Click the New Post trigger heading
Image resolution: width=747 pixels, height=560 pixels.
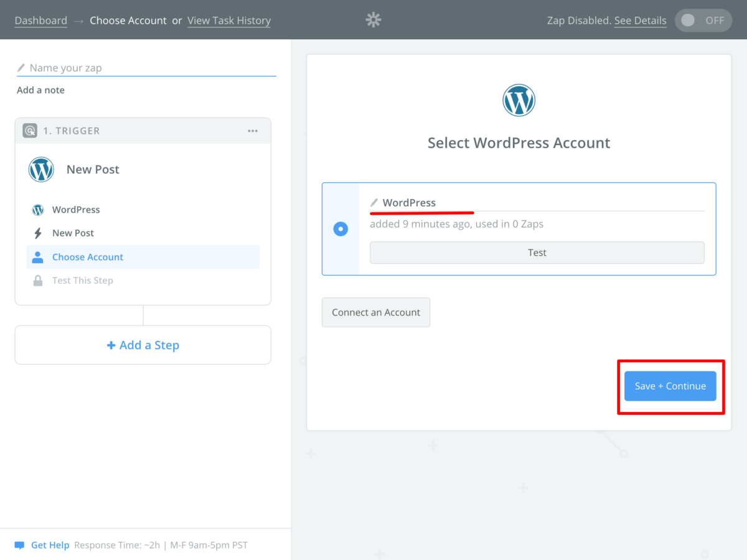click(93, 169)
